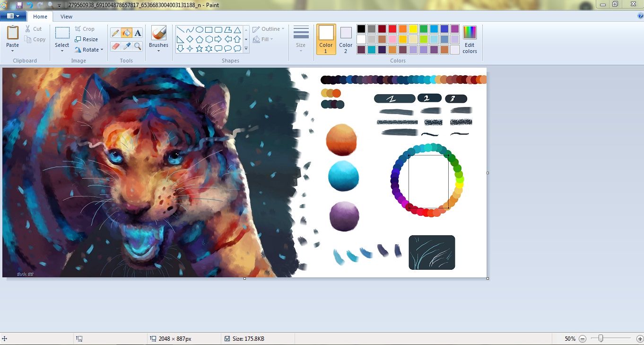Pick the red color in the palette
The width and height of the screenshot is (644, 345).
[x=392, y=29]
